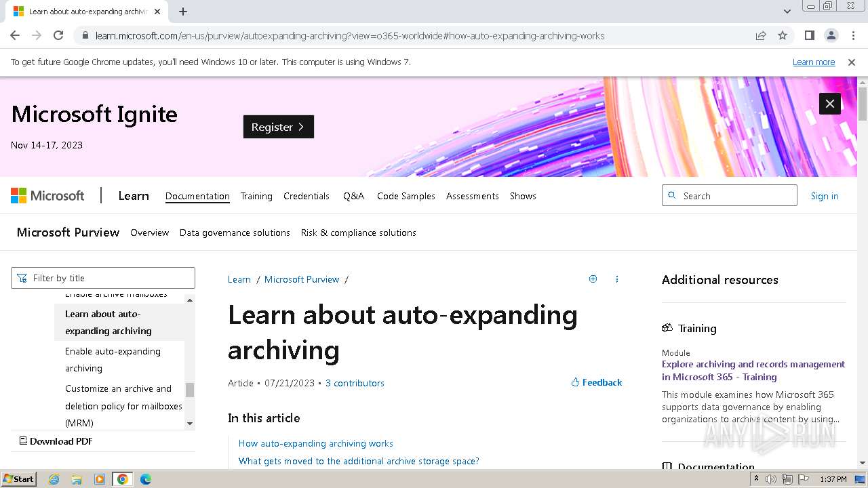868x488 pixels.
Task: Select the Documentation menu item
Action: 197,196
